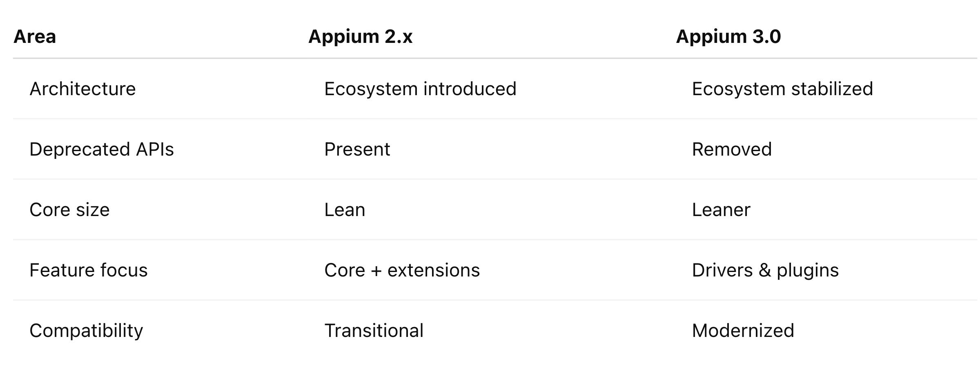980x379 pixels.
Task: Click the Leaner cell under Appium 3.0
Action: tap(721, 210)
